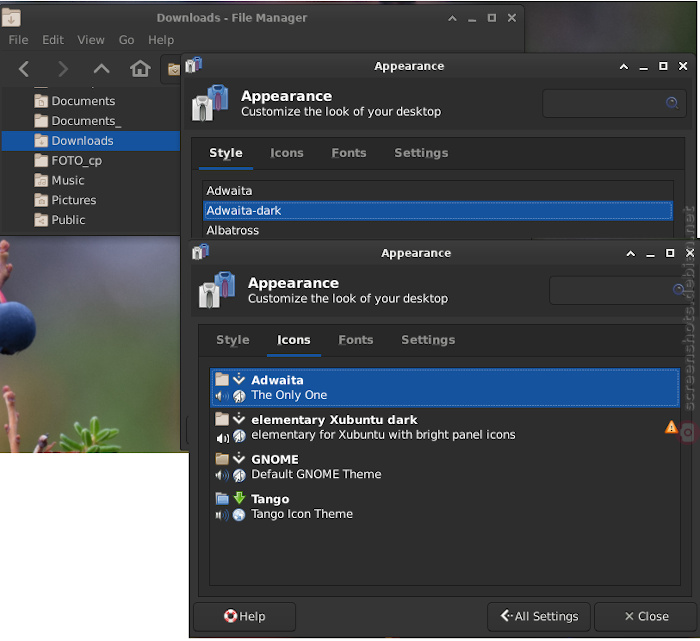The image size is (700, 641).
Task: Click Tango green download arrow preview icon
Action: pos(239,498)
